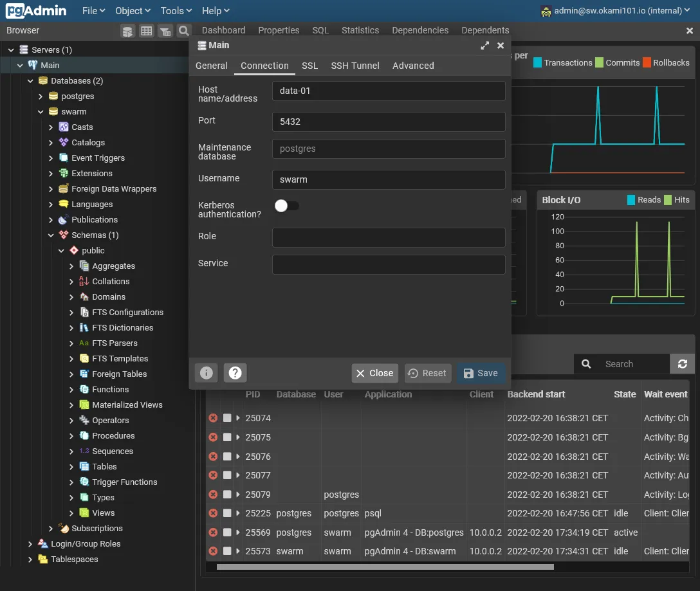Viewport: 700px width, 591px height.
Task: Click the Query Tool icon in Browser toolbar
Action: 128,31
